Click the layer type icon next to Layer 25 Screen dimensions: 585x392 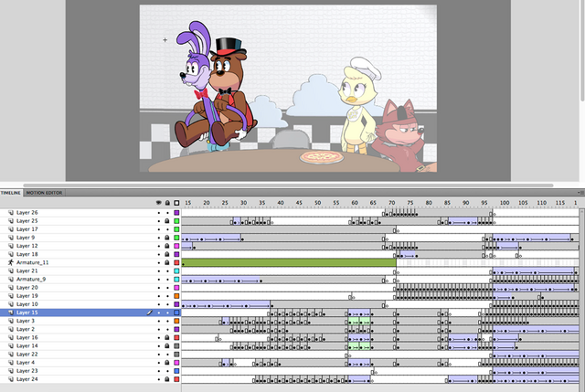pyautogui.click(x=11, y=221)
